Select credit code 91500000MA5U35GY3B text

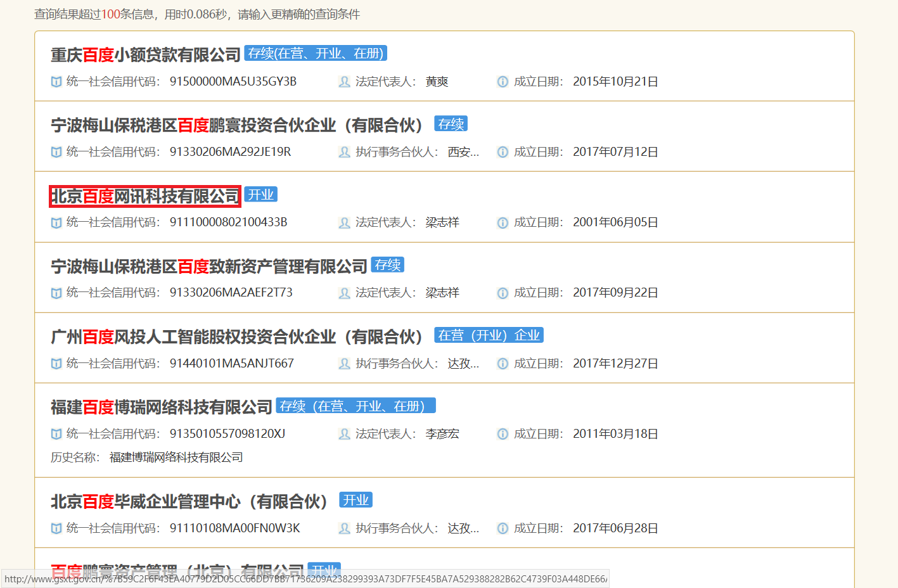233,82
